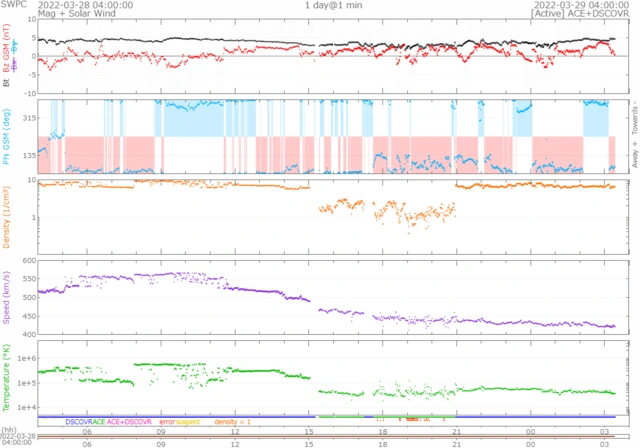Click the yellow "suspect" legend entry
Image resolution: width=640 pixels, height=448 pixels.
point(189,423)
